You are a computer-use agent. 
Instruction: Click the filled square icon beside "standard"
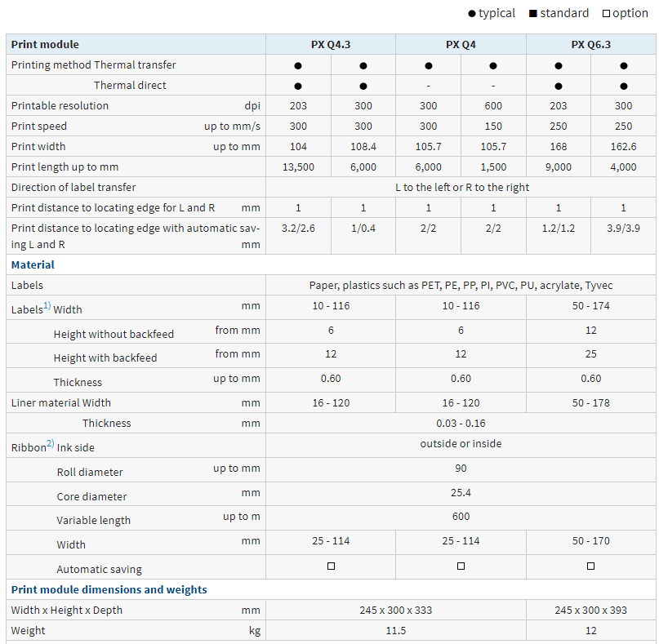click(532, 14)
